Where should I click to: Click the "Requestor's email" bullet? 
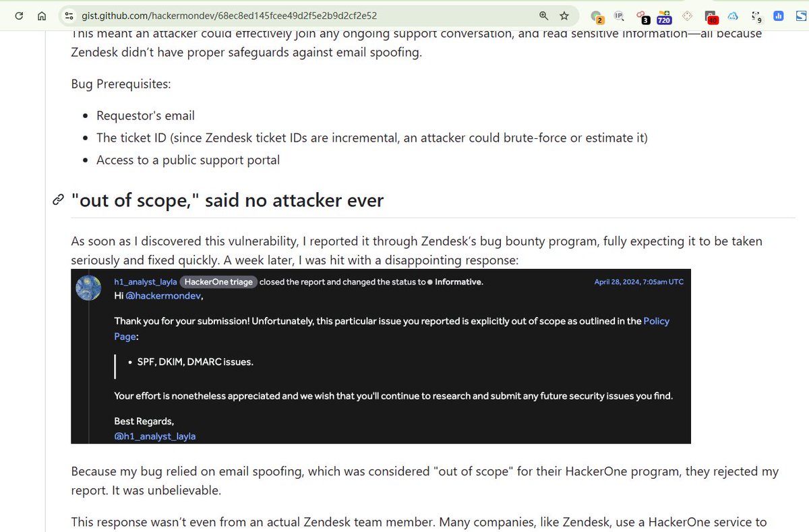click(x=146, y=115)
